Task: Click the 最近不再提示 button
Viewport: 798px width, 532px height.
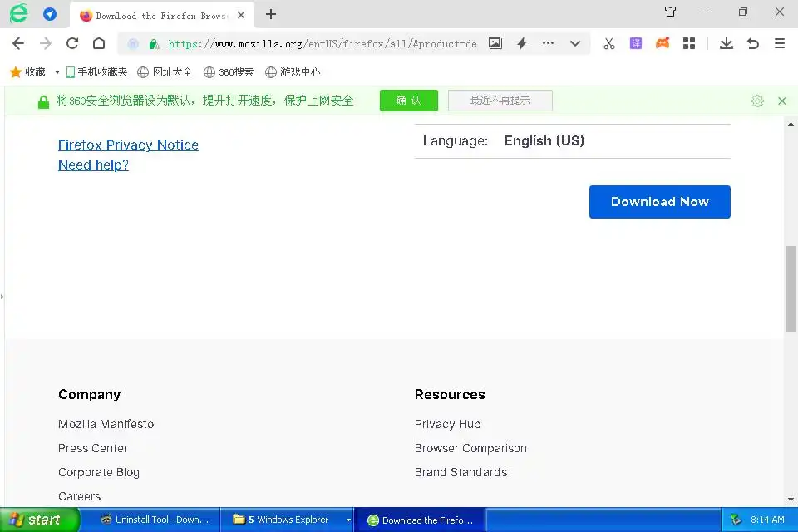Action: (500, 101)
